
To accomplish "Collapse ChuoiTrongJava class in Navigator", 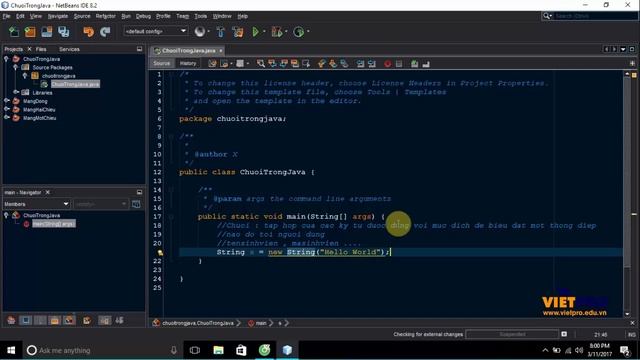I will (6, 215).
